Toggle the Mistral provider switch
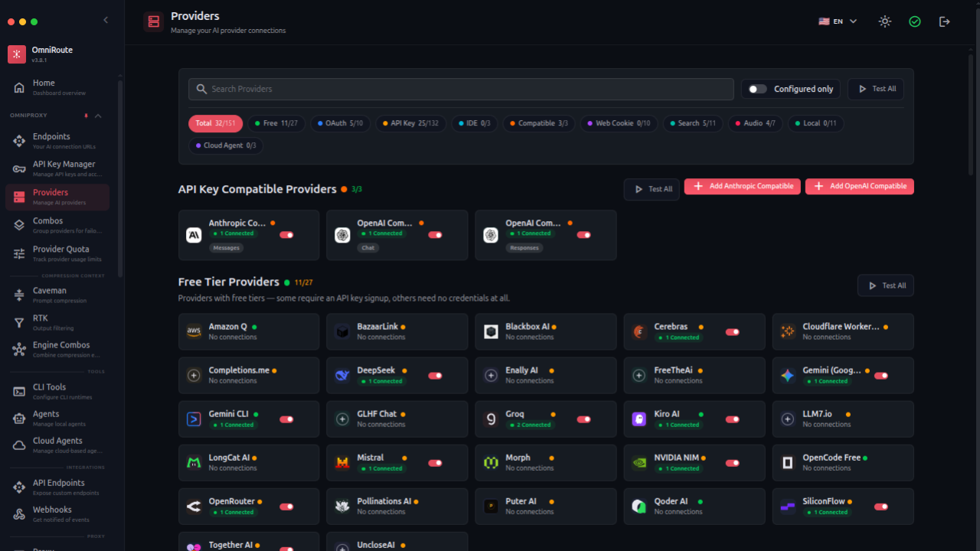Viewport: 980px width, 551px height. tap(436, 463)
